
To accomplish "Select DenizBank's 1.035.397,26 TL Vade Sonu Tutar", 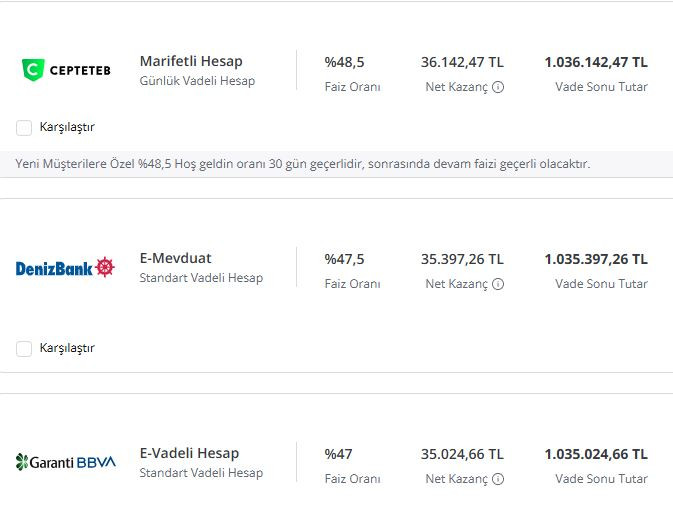I will click(596, 259).
